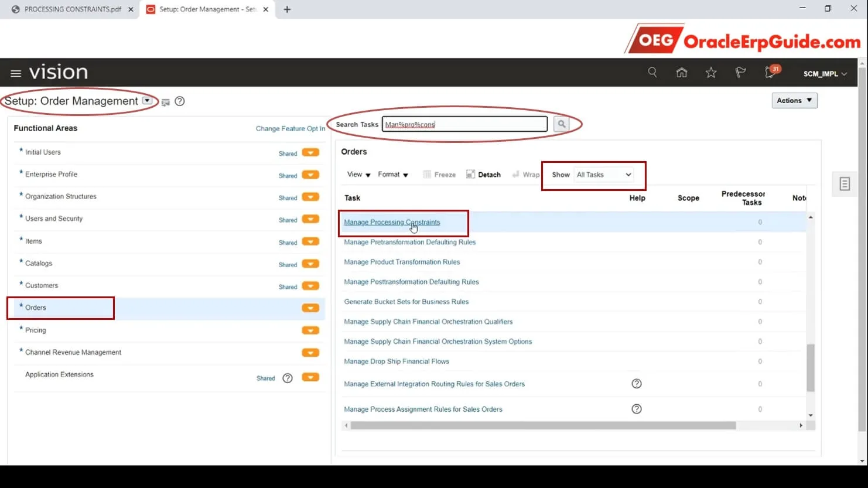Open the View menu
Viewport: 868px width, 488px height.
click(358, 175)
